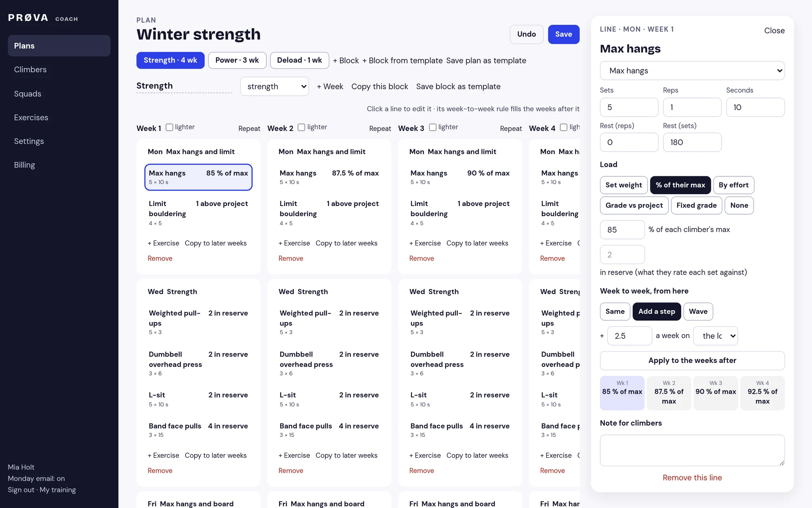Screen dimensions: 812x508
Task: Remove the Week 1 Mon session
Action: click(x=160, y=258)
